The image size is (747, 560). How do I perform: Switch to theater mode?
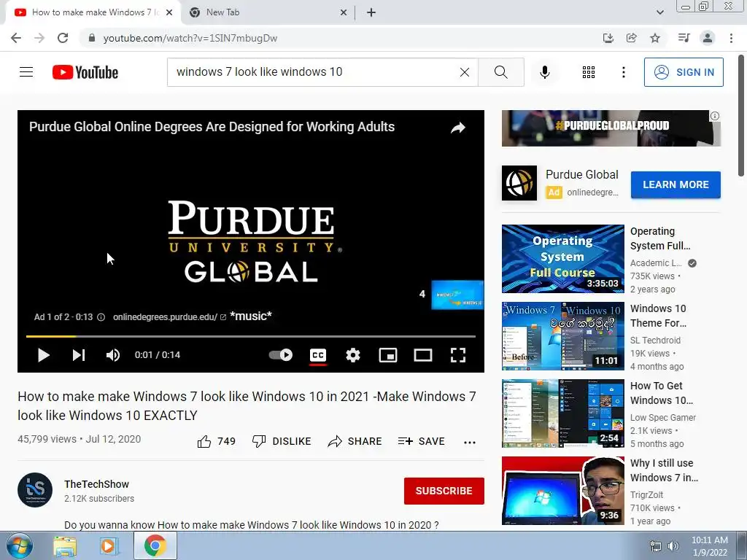[x=423, y=355]
